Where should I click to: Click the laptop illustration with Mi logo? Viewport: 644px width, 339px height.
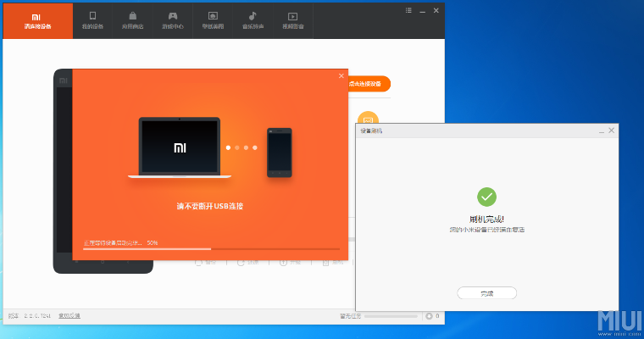180,148
